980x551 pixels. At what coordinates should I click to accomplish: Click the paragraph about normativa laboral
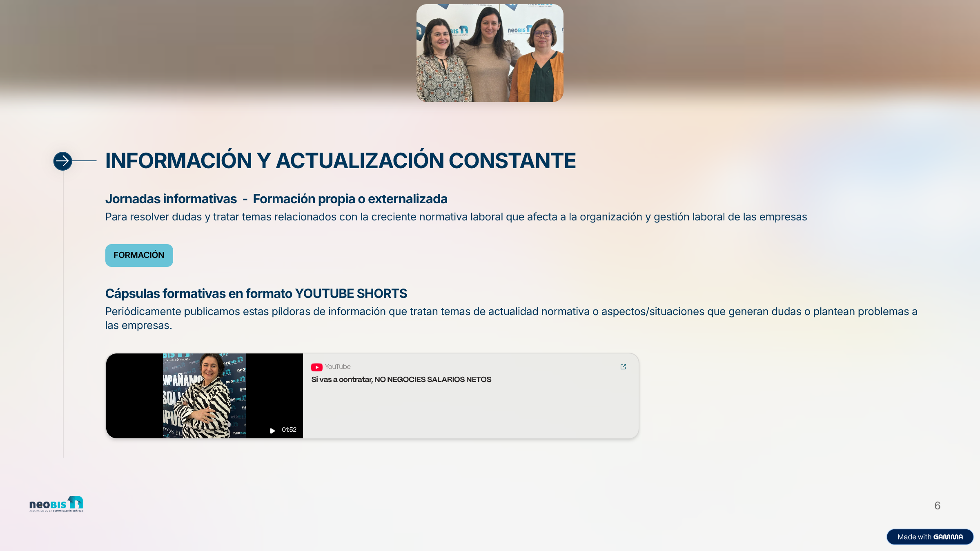click(x=456, y=217)
